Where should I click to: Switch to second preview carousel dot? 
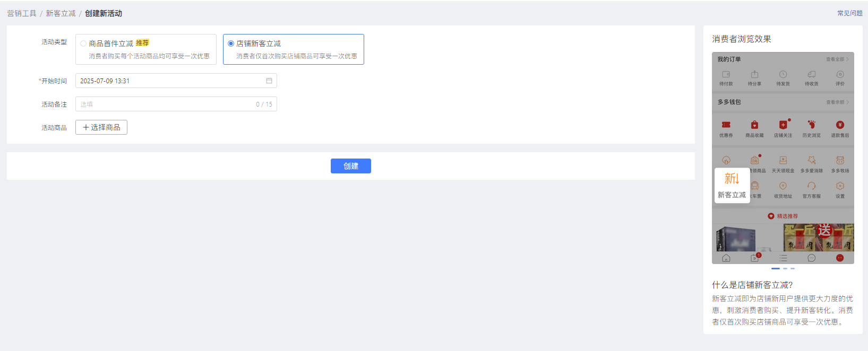pyautogui.click(x=785, y=268)
